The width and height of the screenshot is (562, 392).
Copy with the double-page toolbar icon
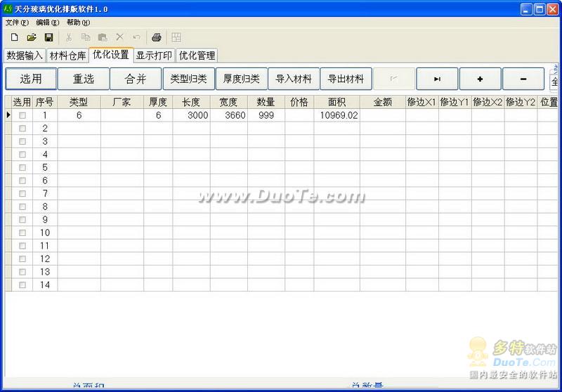tap(86, 37)
